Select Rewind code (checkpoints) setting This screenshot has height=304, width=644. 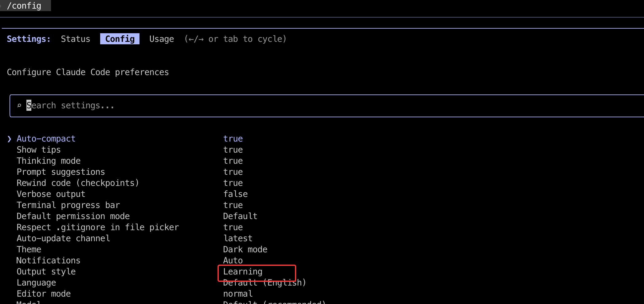pyautogui.click(x=78, y=183)
